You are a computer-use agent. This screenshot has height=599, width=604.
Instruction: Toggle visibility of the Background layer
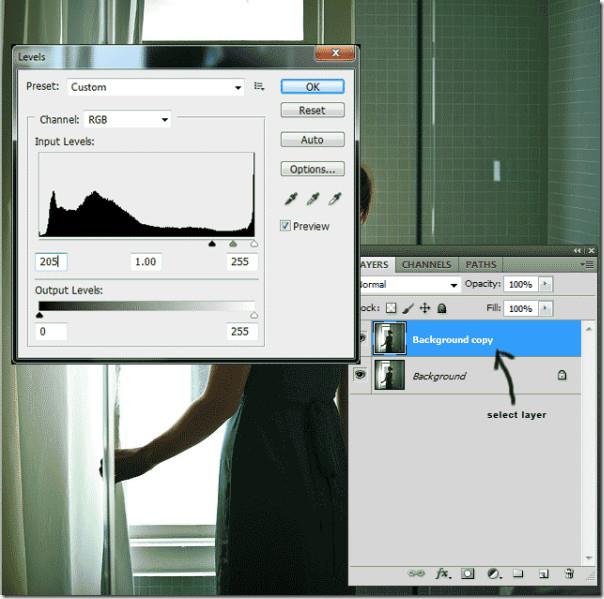361,376
